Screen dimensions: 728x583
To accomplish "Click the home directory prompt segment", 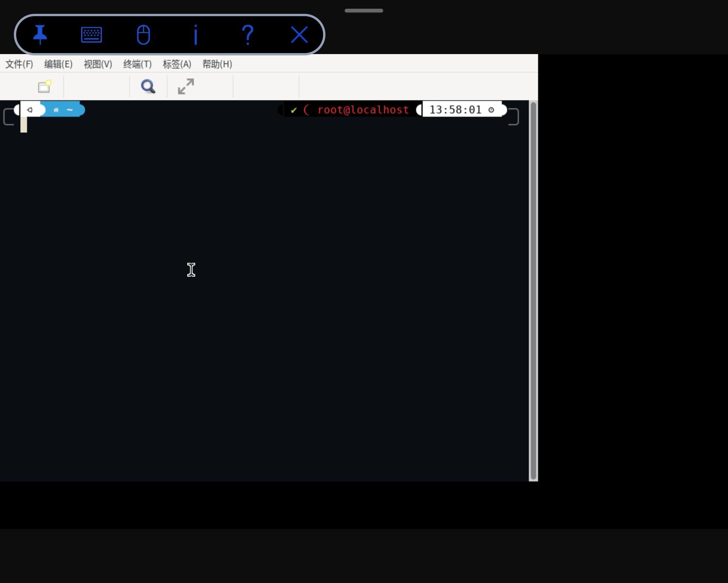I will (63, 110).
